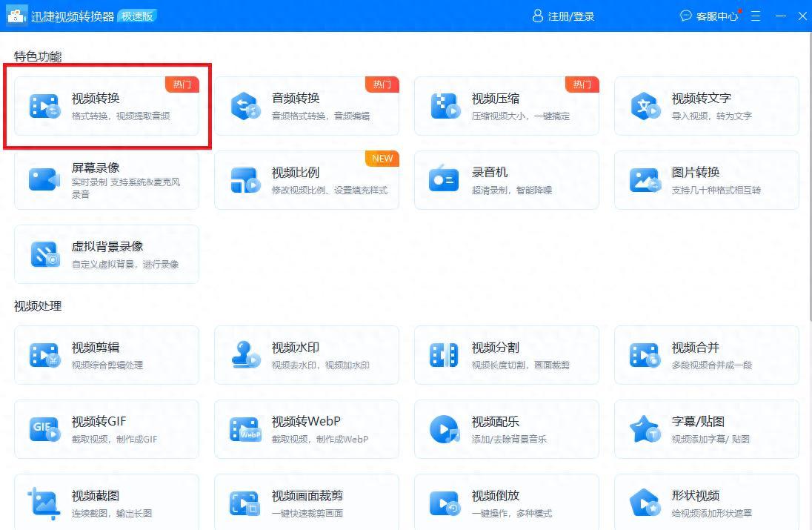The image size is (812, 530).
Task: Select the 视频合并 merge card
Action: tap(706, 355)
